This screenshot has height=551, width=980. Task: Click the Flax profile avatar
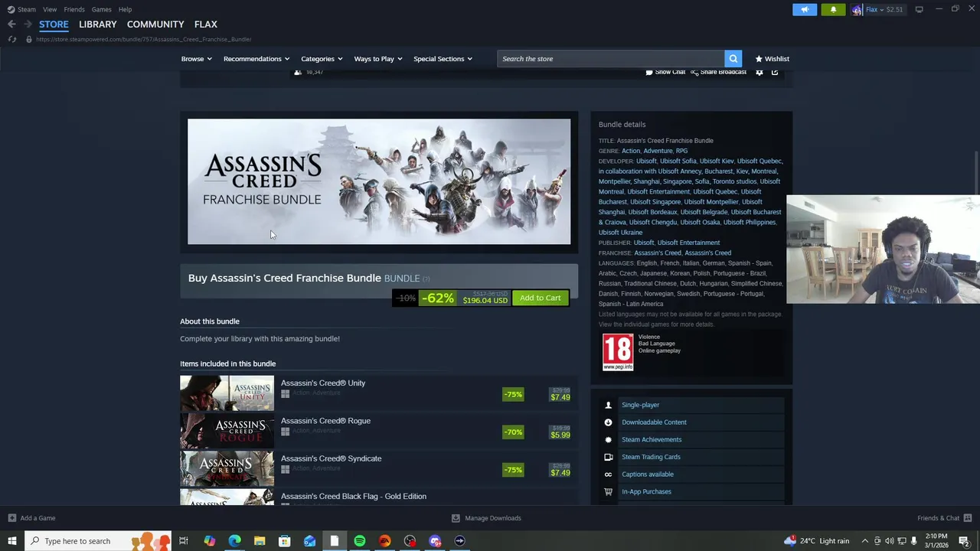tap(857, 9)
